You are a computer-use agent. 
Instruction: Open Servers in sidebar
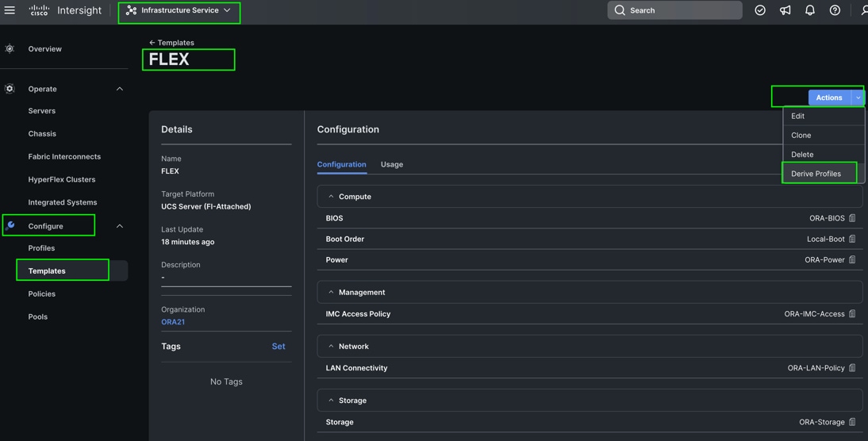pyautogui.click(x=41, y=111)
